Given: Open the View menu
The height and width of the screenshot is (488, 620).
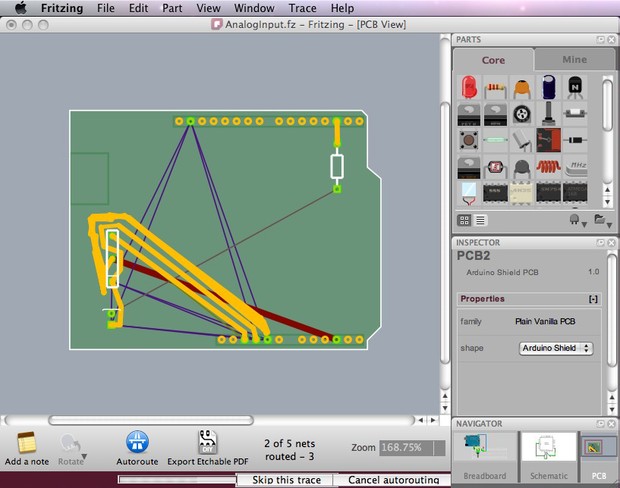Looking at the screenshot, I should [x=208, y=8].
